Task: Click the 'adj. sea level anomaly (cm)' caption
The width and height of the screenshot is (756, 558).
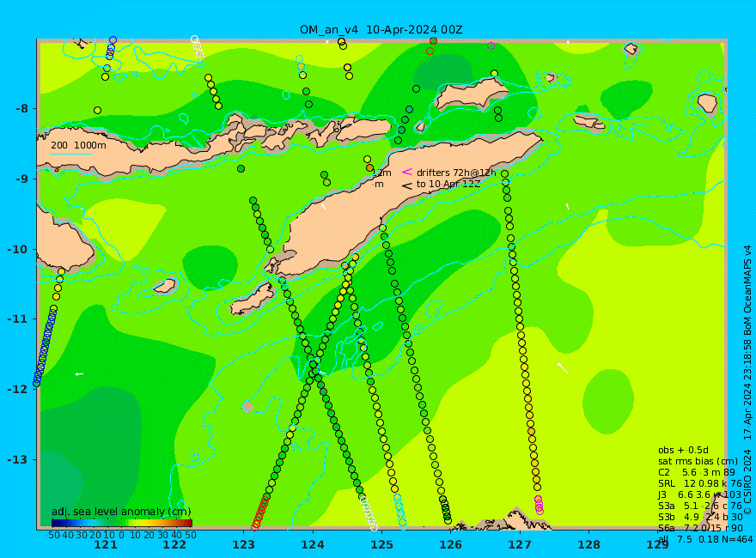Action: click(x=121, y=512)
